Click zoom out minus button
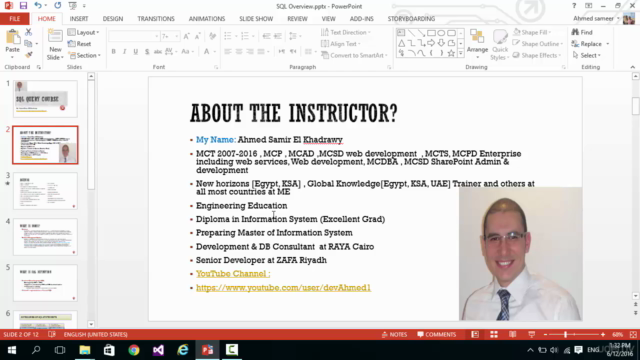 [x=545, y=334]
